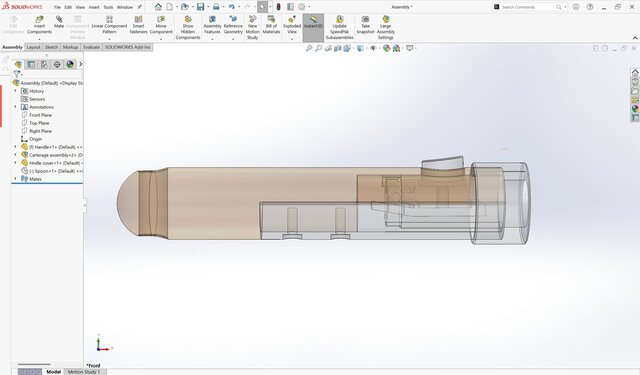Click Zoom to Fit in view toolbar
Image resolution: width=640 pixels, height=375 pixels.
click(x=309, y=49)
